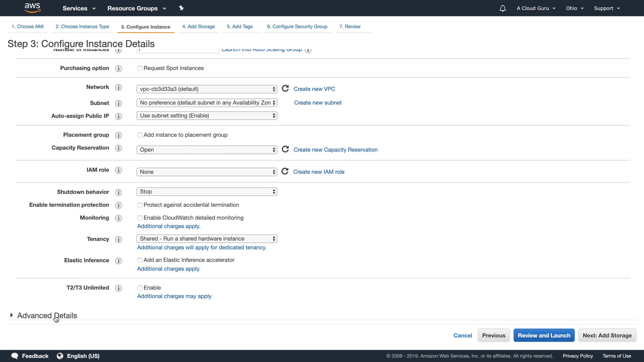Show info for Tenancy setting
Screen dimensions: 644x362
coord(118,239)
